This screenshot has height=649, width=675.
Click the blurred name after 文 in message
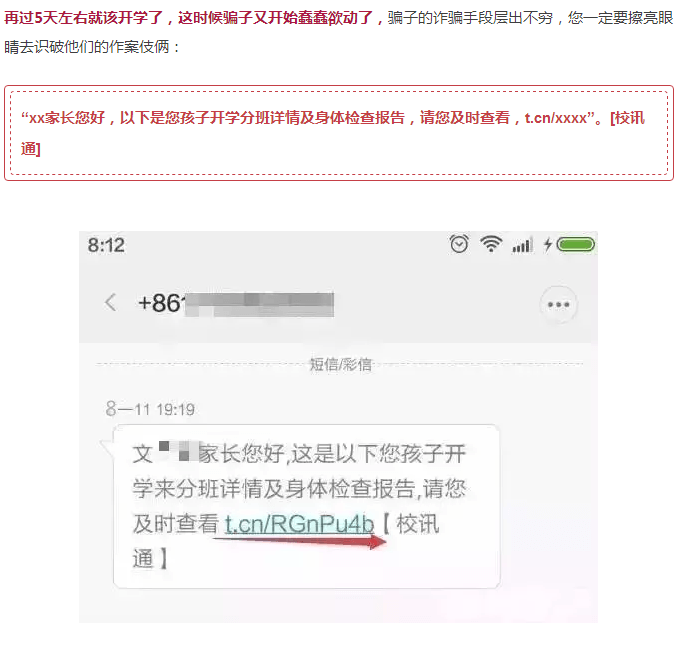click(x=178, y=451)
